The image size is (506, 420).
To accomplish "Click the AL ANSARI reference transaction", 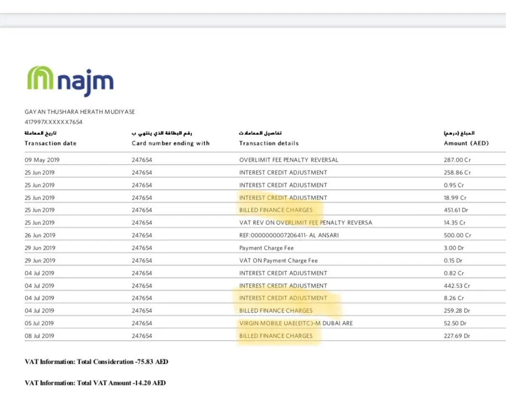I will coord(288,235).
